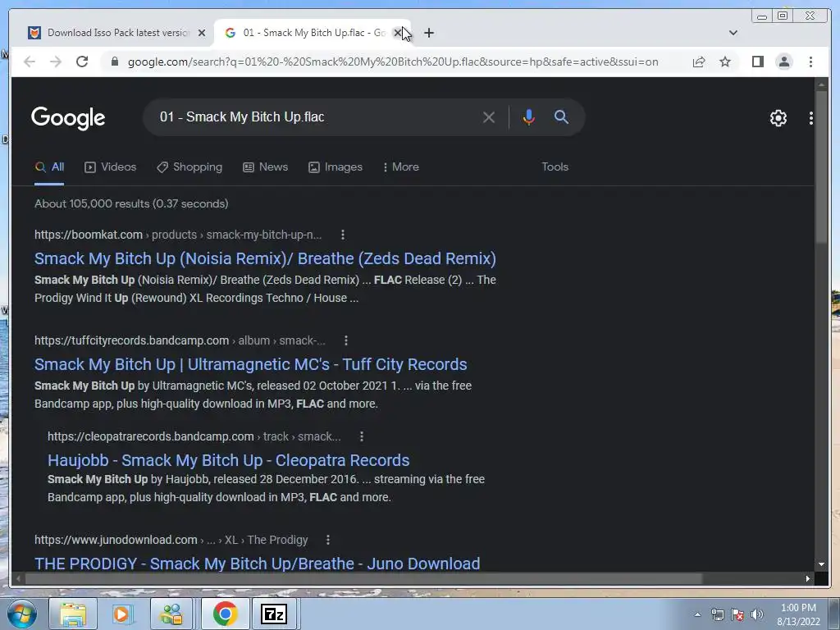
Task: Open the search Tools options
Action: 555,167
